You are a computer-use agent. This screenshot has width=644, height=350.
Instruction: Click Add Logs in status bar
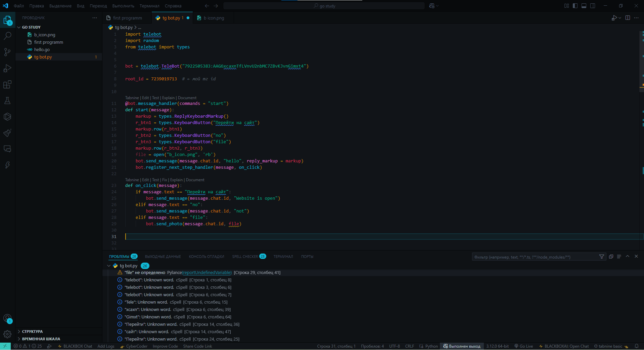(x=106, y=346)
